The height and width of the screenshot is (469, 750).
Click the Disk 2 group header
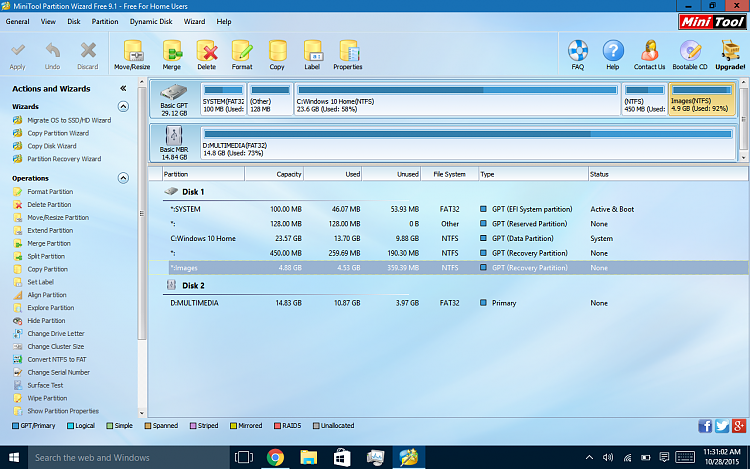pos(193,285)
